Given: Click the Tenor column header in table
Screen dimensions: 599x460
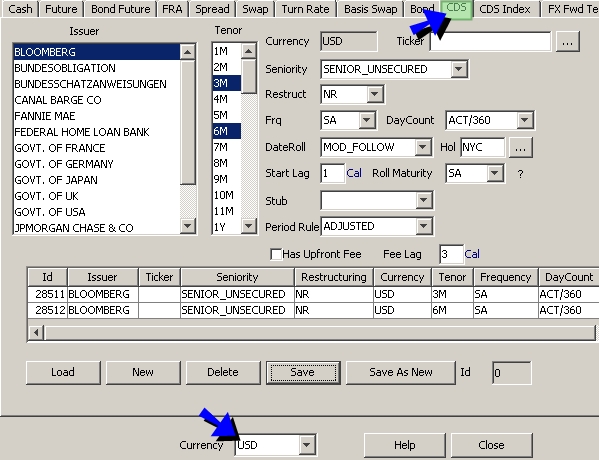Looking at the screenshot, I should [x=452, y=277].
